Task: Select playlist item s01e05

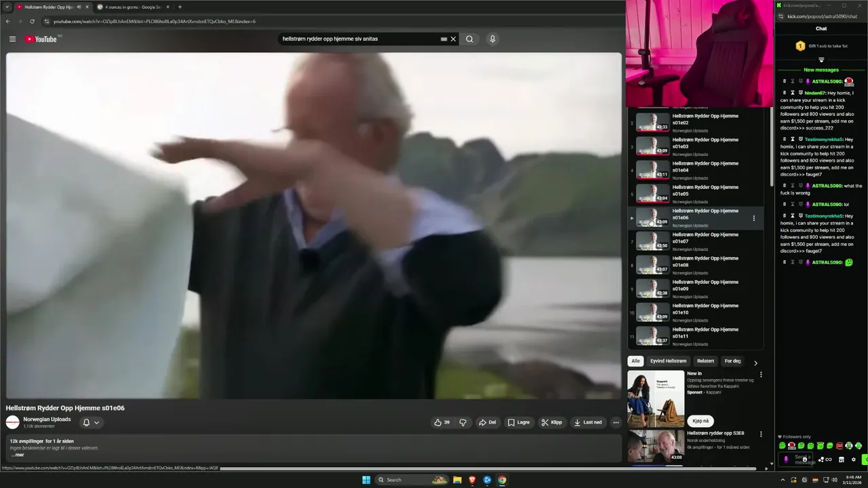Action: coord(695,194)
